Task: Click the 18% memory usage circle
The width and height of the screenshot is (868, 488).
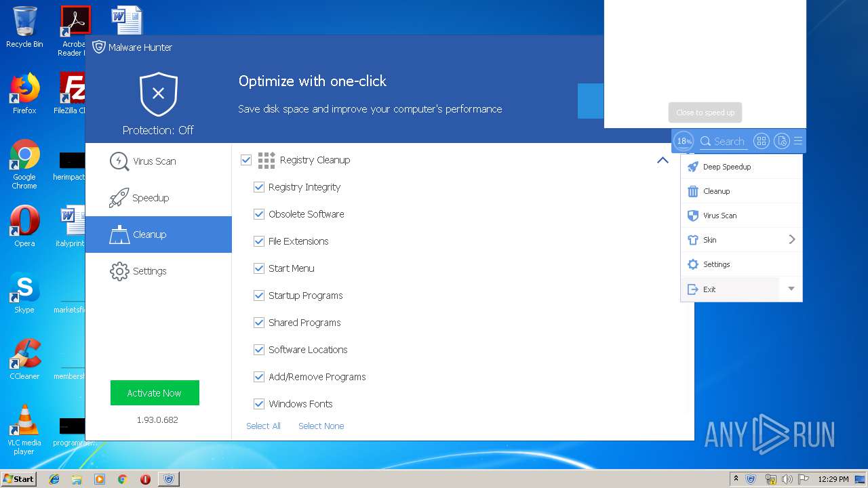Action: (684, 141)
